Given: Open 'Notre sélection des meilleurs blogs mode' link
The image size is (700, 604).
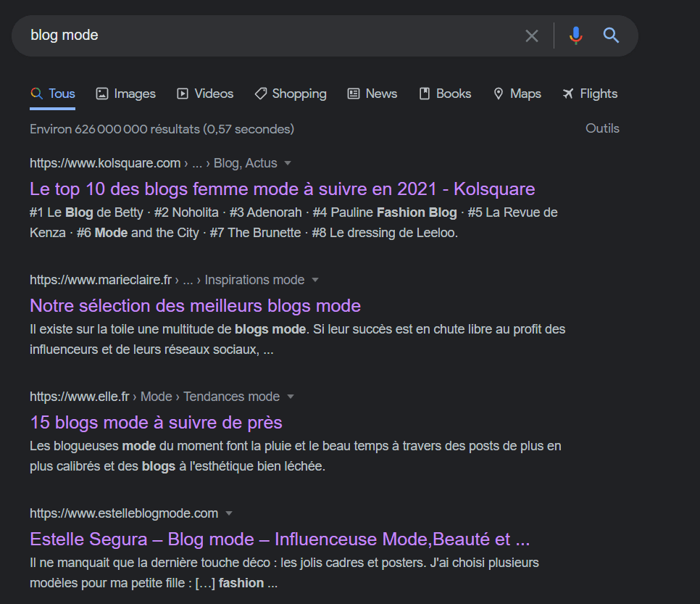Looking at the screenshot, I should [195, 306].
